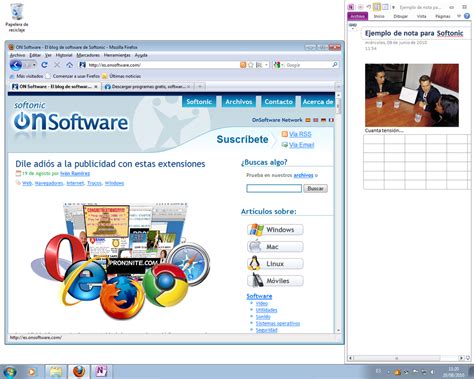Screen dimensions: 474x379
Task: Open Comenzar a usar Firefox bookmark
Action: [x=73, y=76]
